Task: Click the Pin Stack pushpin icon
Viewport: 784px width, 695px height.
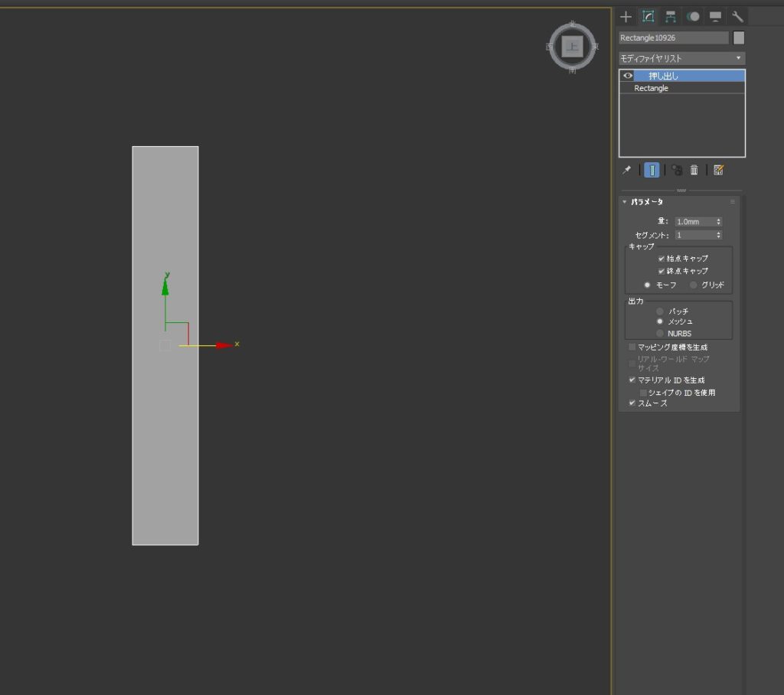Action: [627, 170]
